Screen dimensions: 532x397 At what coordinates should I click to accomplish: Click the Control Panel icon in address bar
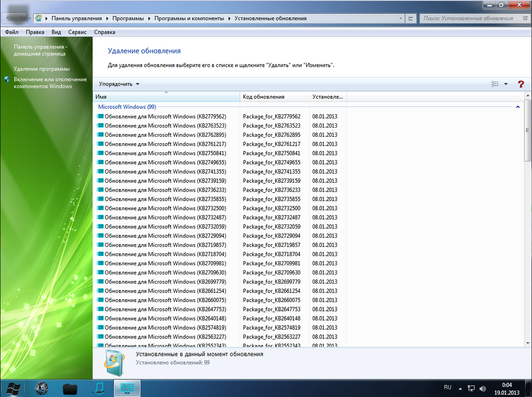(x=38, y=18)
